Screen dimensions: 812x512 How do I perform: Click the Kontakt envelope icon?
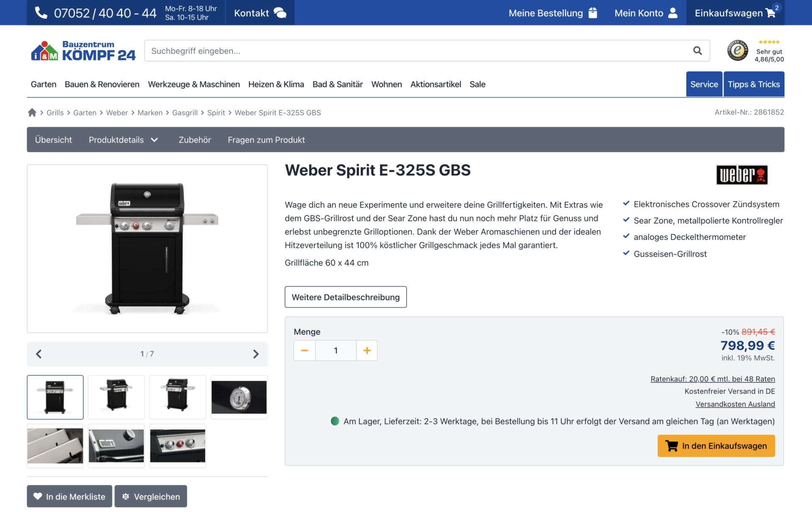pyautogui.click(x=280, y=12)
